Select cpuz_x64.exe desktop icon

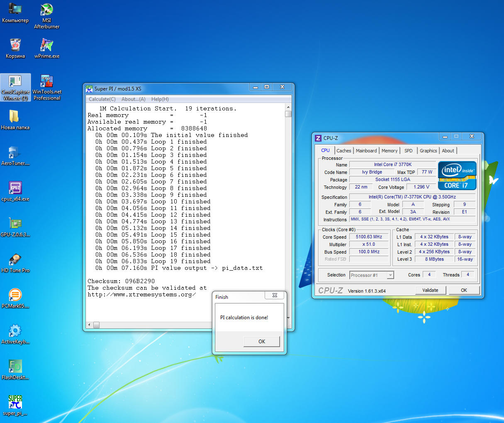(x=15, y=191)
